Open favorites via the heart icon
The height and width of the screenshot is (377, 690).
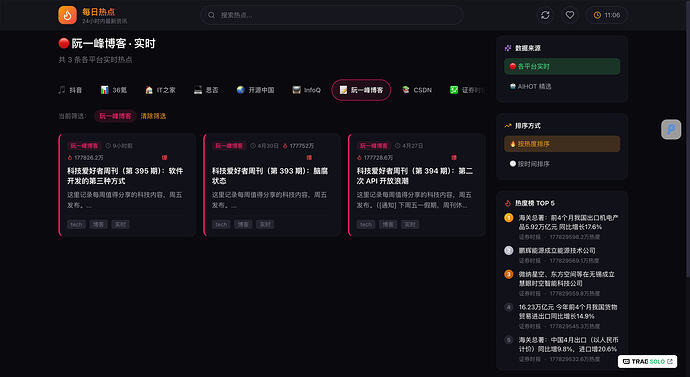[x=570, y=15]
